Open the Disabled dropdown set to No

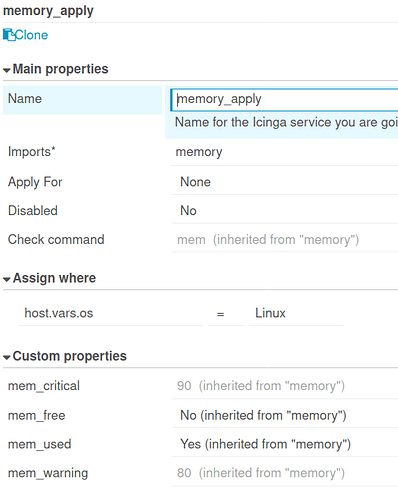(x=285, y=211)
